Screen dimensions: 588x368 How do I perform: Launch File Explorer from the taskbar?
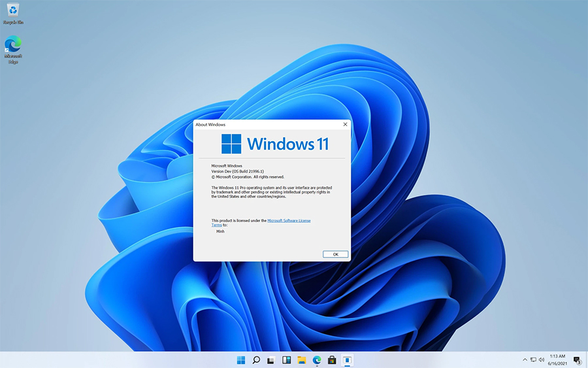302,360
